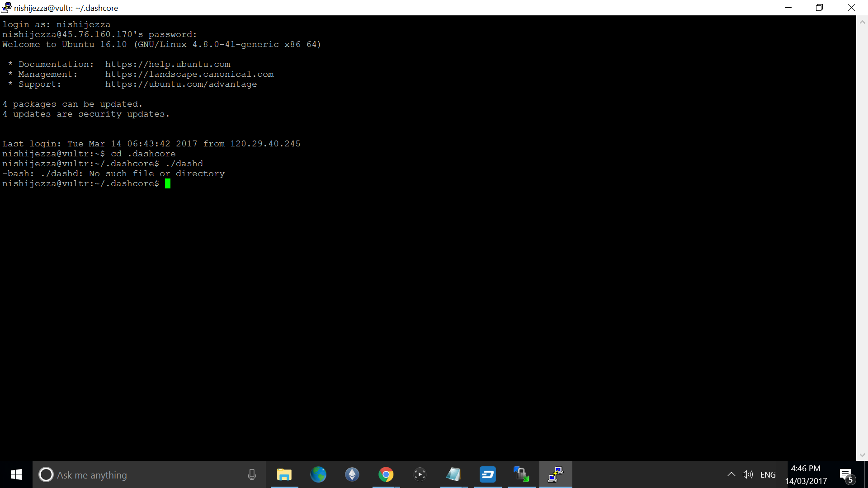Switch to Google Chrome on the taskbar
868x488 pixels.
click(386, 474)
